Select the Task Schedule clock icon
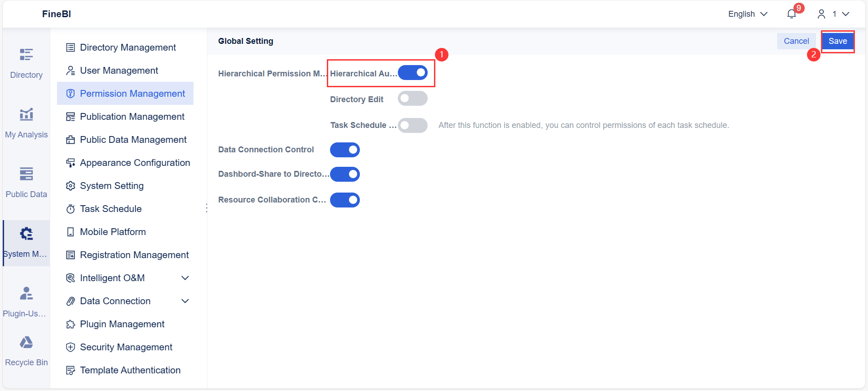The height and width of the screenshot is (391, 868). coord(71,208)
